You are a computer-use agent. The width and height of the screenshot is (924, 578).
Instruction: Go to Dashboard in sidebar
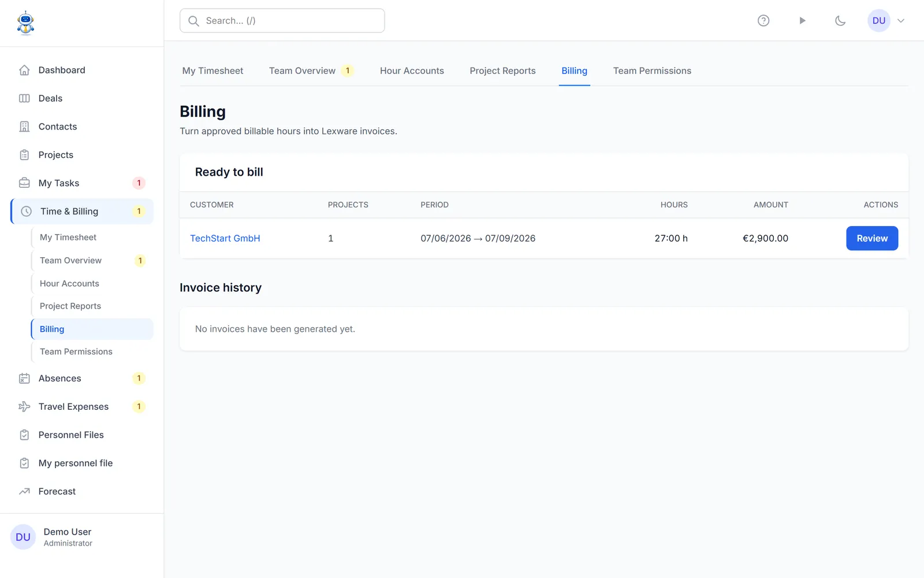(82, 70)
